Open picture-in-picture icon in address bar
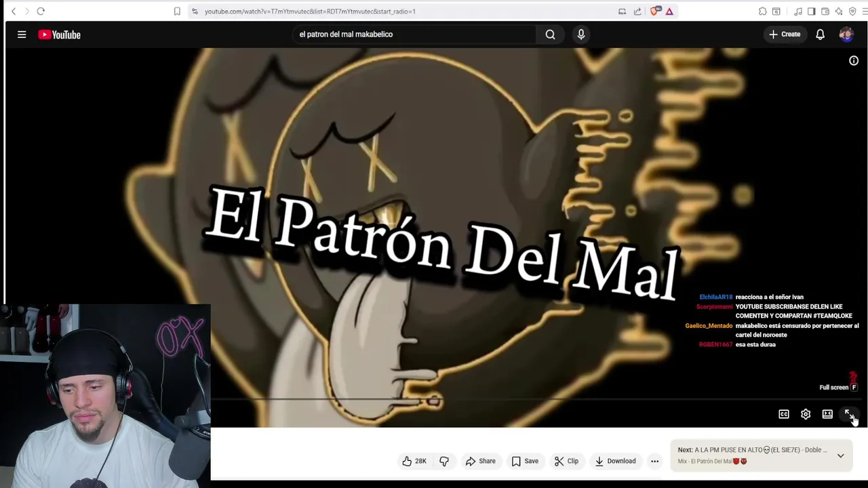This screenshot has height=488, width=868. click(622, 12)
